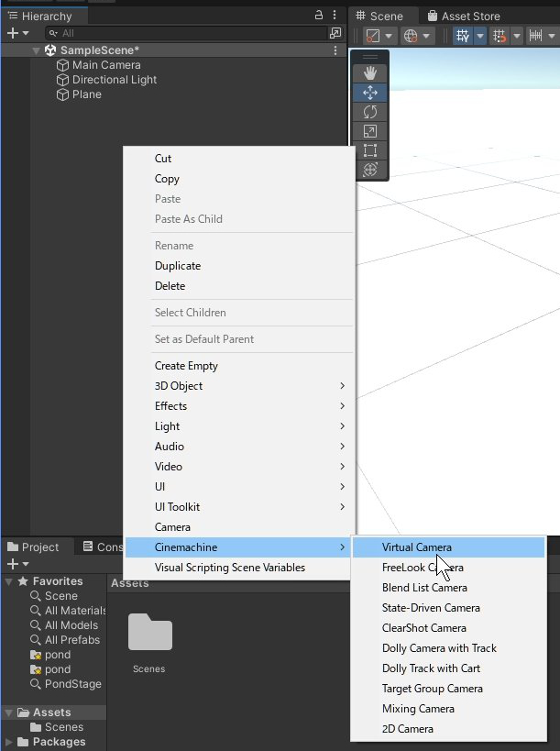Viewport: 560px width, 751px height.
Task: Open the 3D Object submenu
Action: click(239, 386)
